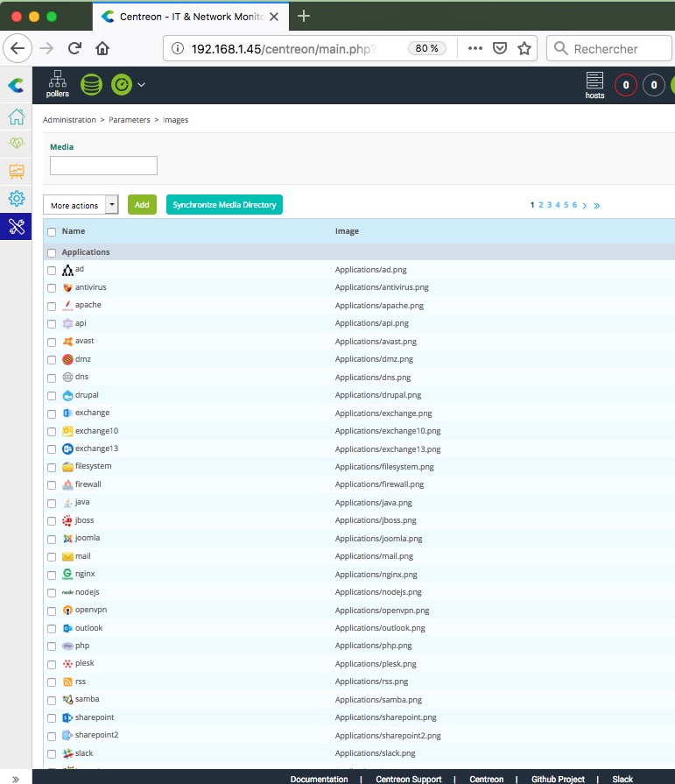This screenshot has height=784, width=675.
Task: Open the Configuration gear sidebar icon
Action: pos(16,198)
